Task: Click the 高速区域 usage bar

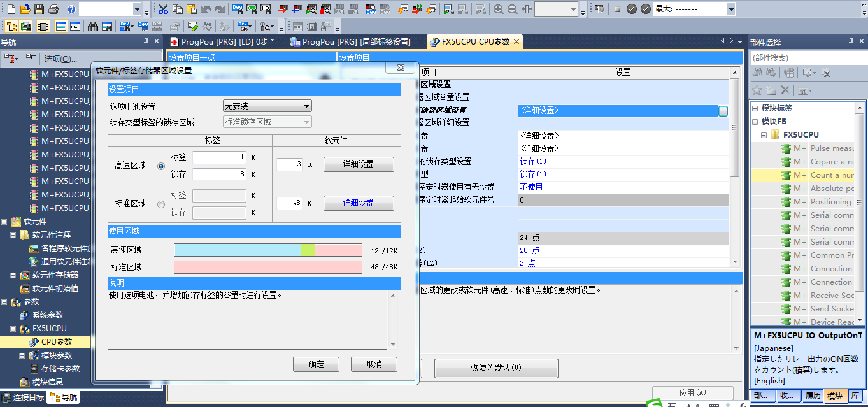Action: point(267,250)
